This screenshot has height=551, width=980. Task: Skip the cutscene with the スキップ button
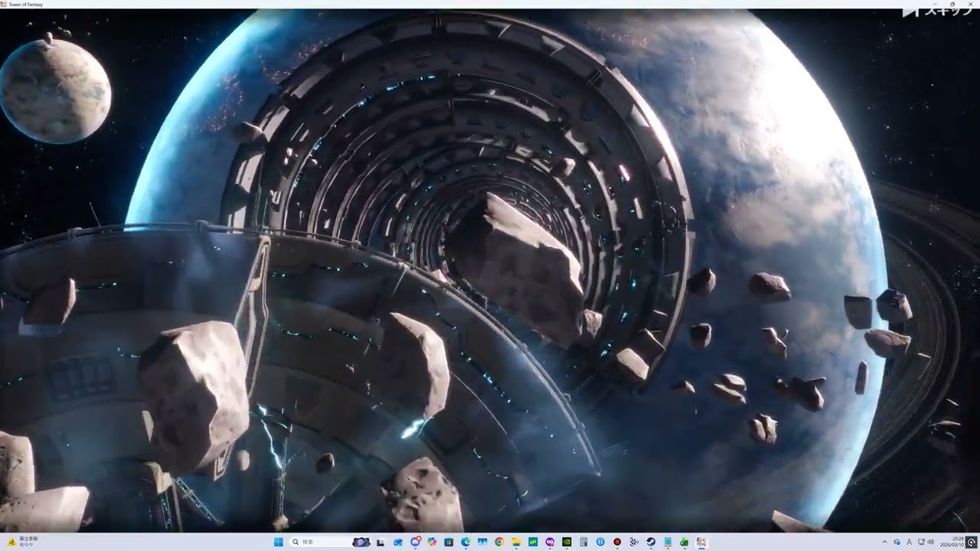point(936,11)
